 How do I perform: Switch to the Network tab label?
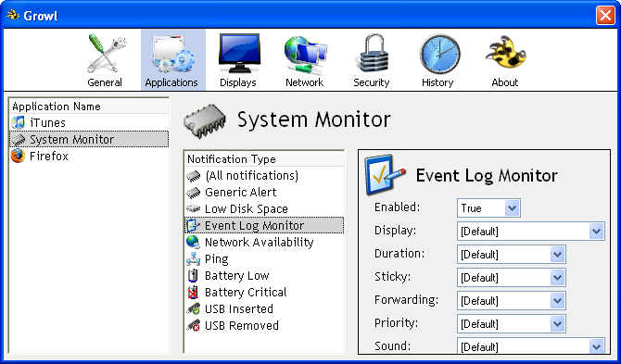point(305,82)
